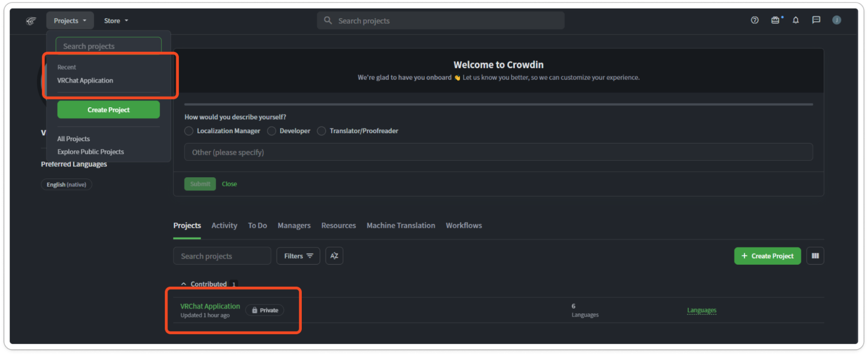Focus Search projects field in the dropdown menu
Viewport: 868px width, 355px height.
point(109,46)
